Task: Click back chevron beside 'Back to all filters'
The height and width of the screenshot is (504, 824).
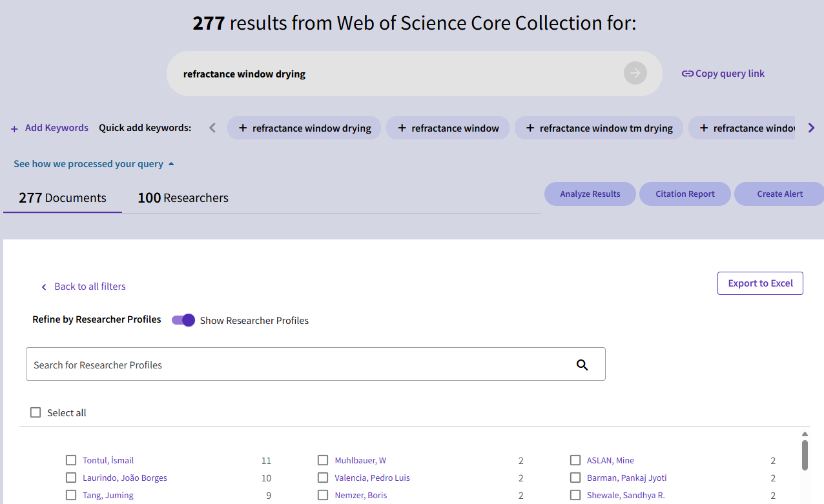Action: pyautogui.click(x=44, y=287)
